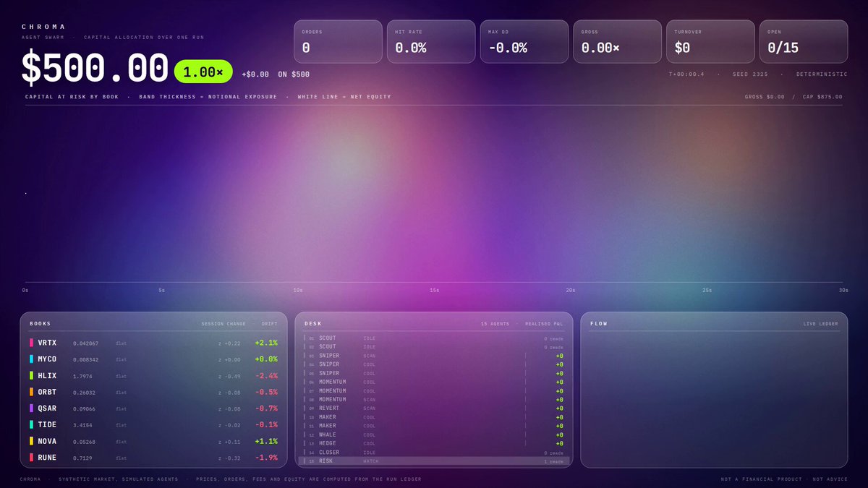Select the REVERT agent row
This screenshot has height=488, width=868.
coord(434,408)
